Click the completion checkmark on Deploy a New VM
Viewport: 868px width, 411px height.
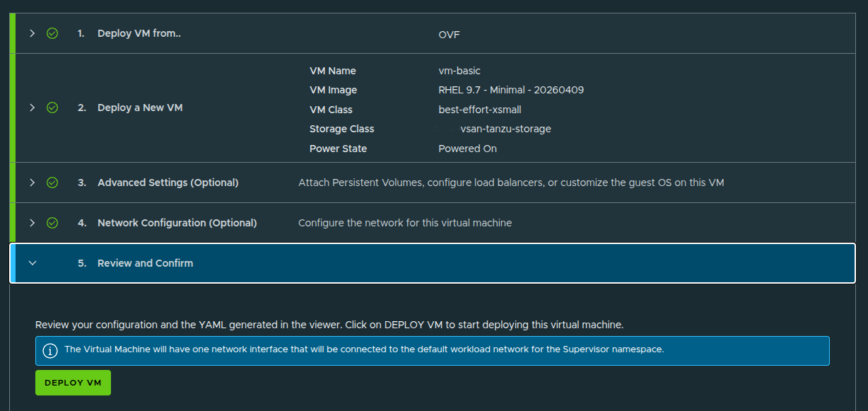pos(52,108)
